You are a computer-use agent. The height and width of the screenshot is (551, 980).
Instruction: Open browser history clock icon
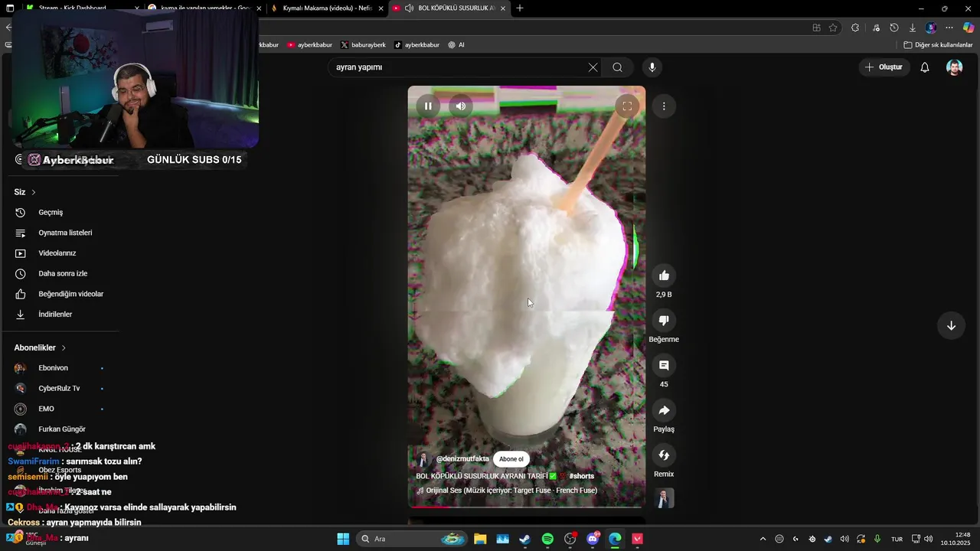pyautogui.click(x=893, y=28)
